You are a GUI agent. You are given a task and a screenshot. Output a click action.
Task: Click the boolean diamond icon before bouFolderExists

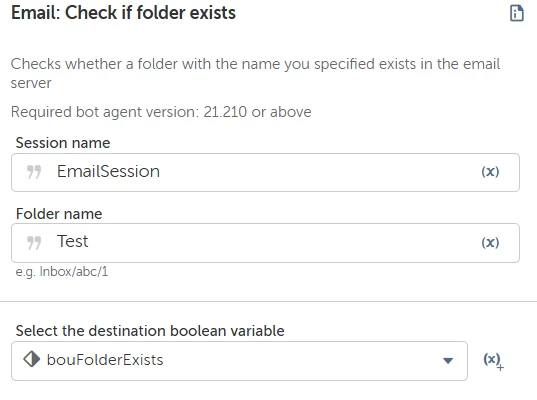[32, 360]
